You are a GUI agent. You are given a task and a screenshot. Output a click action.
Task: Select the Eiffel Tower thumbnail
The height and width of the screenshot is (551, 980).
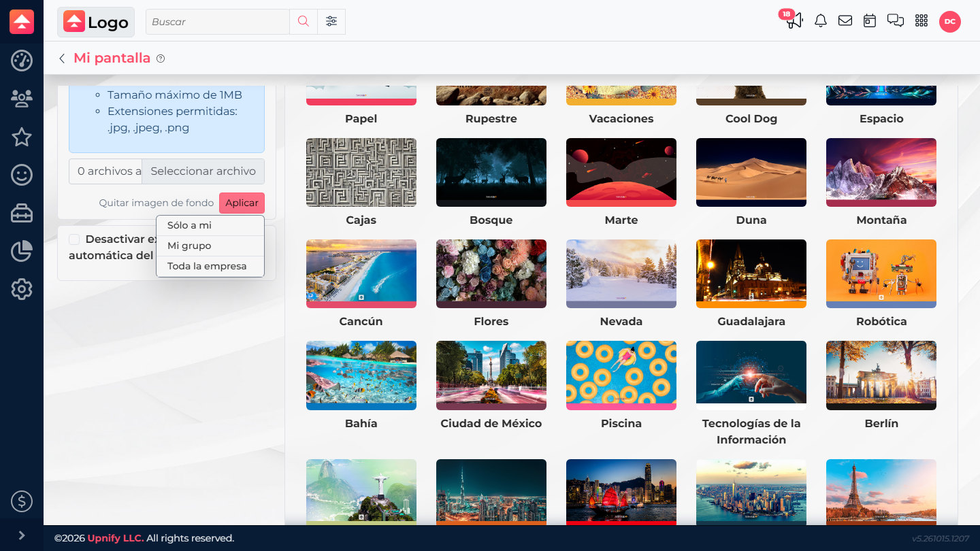[881, 492]
